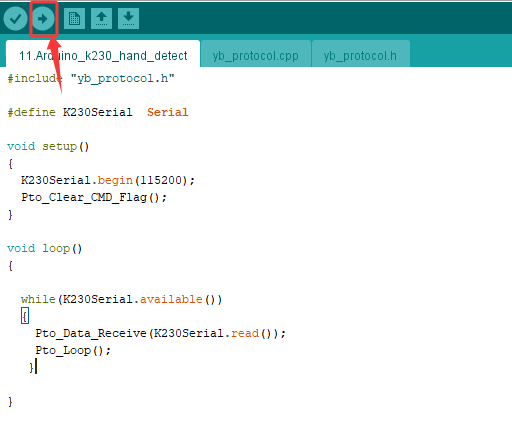Click the orange available keyword
The image size is (512, 424).
171,299
